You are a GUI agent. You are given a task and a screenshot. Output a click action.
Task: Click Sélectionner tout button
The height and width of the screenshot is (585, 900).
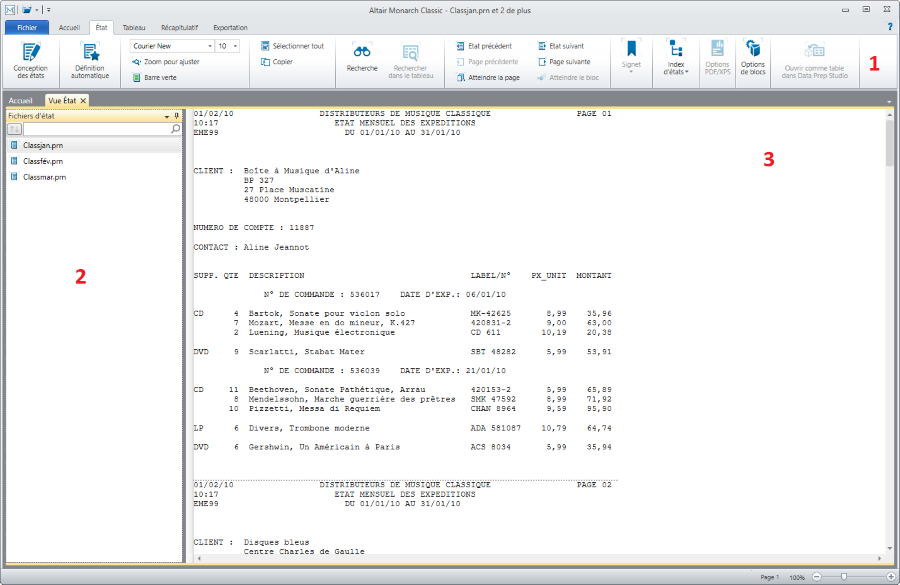point(291,46)
